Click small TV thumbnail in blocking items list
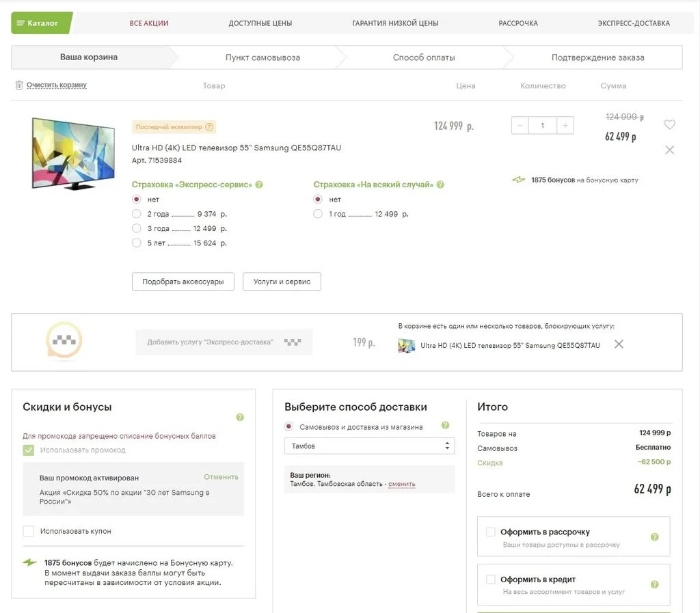700x613 pixels. (407, 345)
